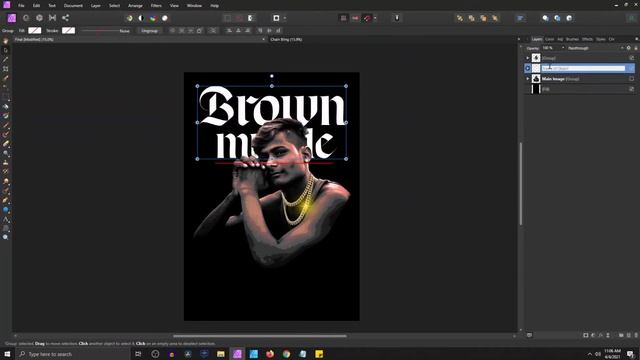The image size is (640, 360).
Task: Click the Invert Selection toolbar icon
Action: click(251, 18)
